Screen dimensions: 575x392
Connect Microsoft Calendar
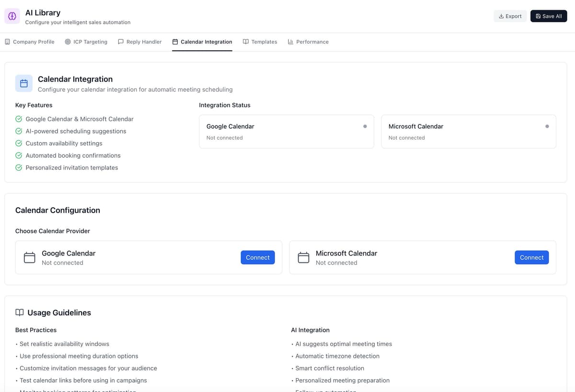(532, 258)
